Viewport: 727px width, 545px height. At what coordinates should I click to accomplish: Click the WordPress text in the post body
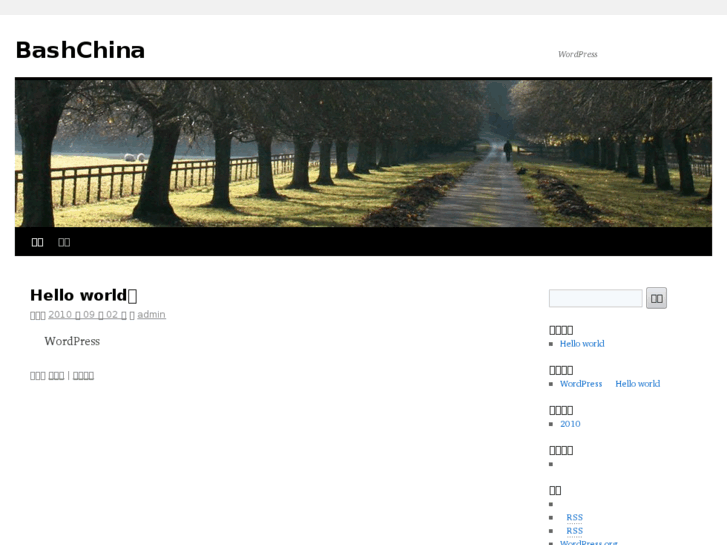72,341
